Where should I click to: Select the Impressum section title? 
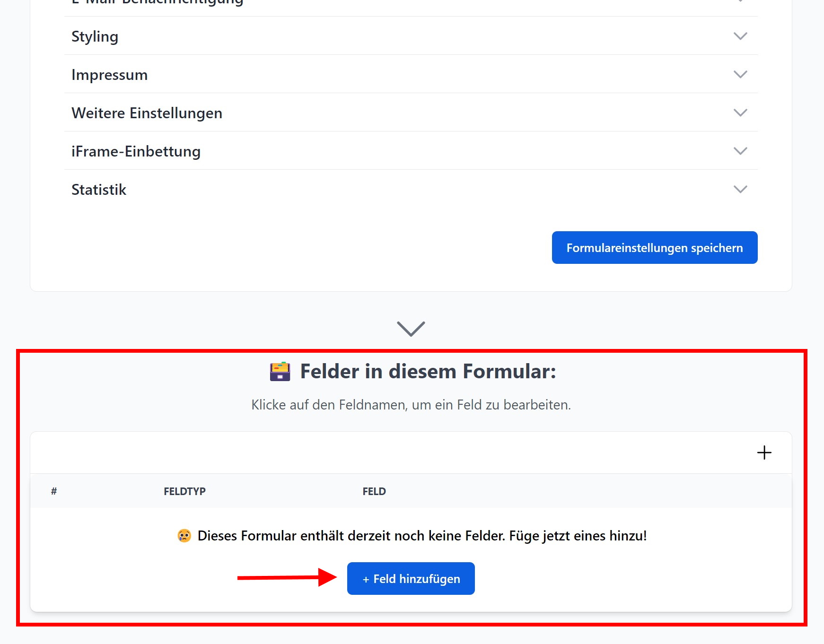point(109,75)
